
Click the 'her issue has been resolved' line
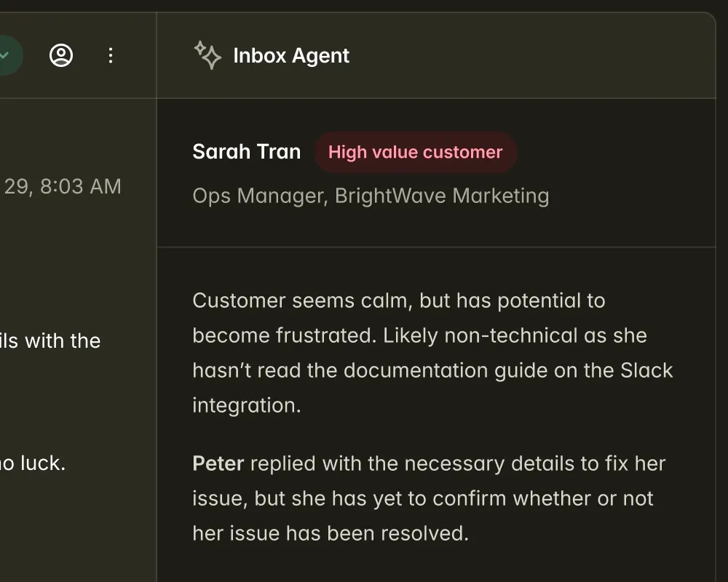tap(330, 533)
